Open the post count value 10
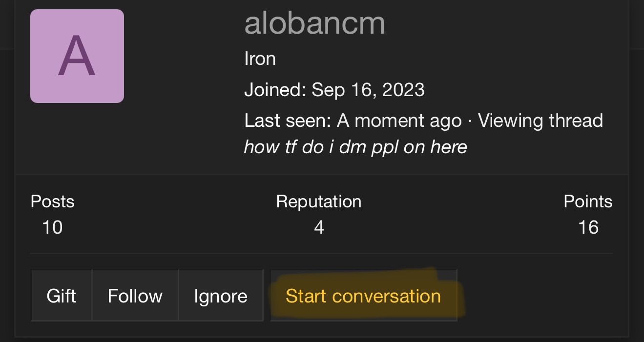 point(52,227)
